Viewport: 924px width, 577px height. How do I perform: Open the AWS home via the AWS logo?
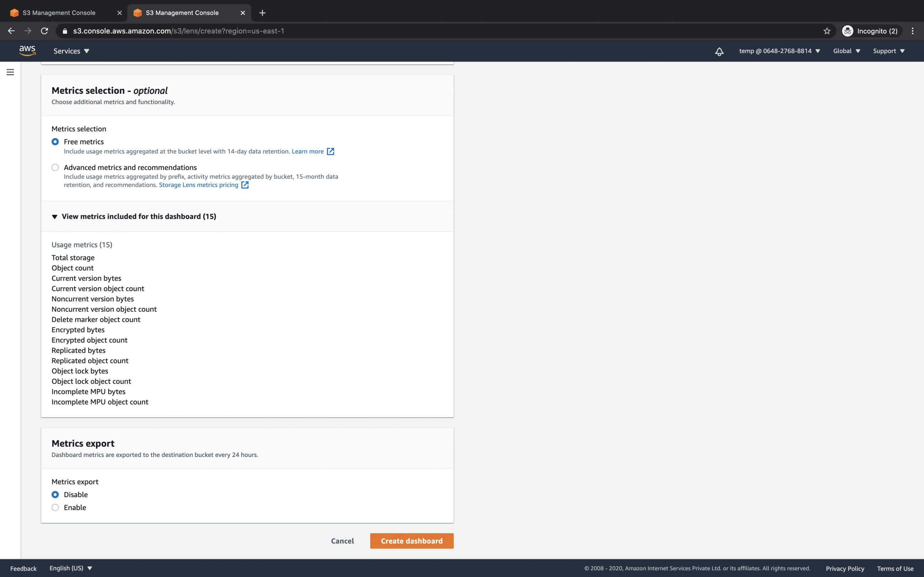27,51
